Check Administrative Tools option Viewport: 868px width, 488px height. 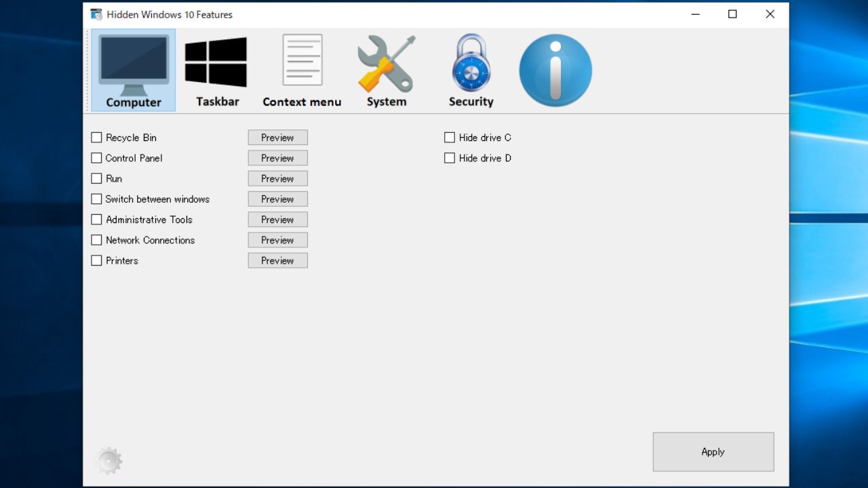pos(96,220)
